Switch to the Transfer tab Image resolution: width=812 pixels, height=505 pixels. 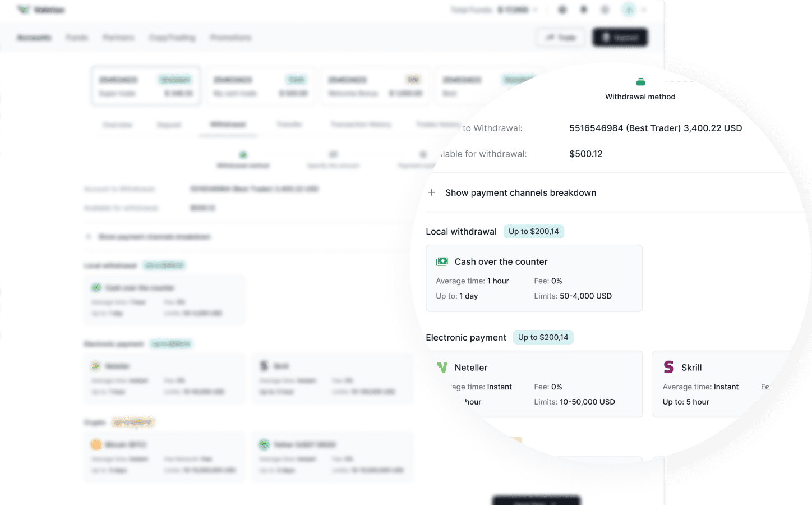click(x=289, y=125)
